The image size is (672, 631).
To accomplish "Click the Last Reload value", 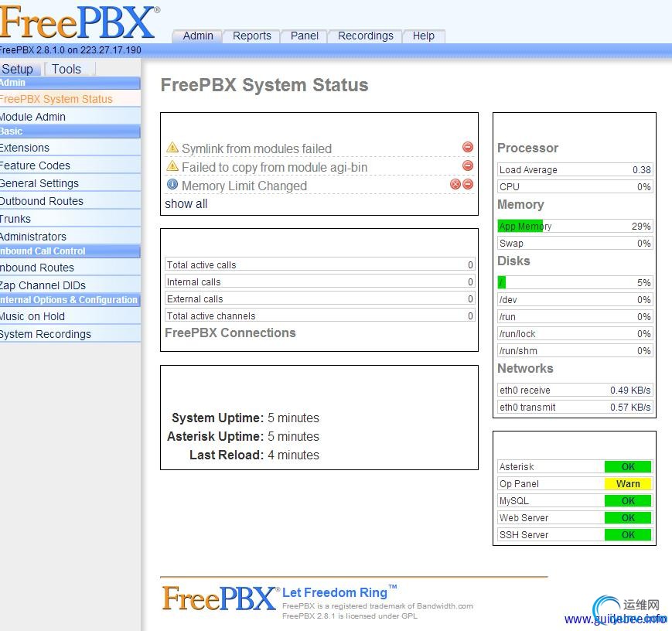I will (293, 455).
